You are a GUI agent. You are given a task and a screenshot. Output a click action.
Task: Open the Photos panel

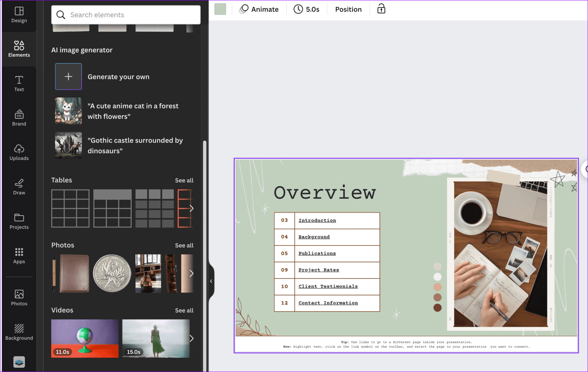(19, 297)
